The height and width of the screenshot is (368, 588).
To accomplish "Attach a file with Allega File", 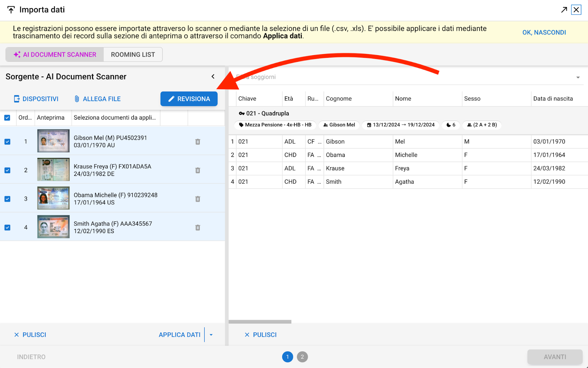I will [97, 99].
